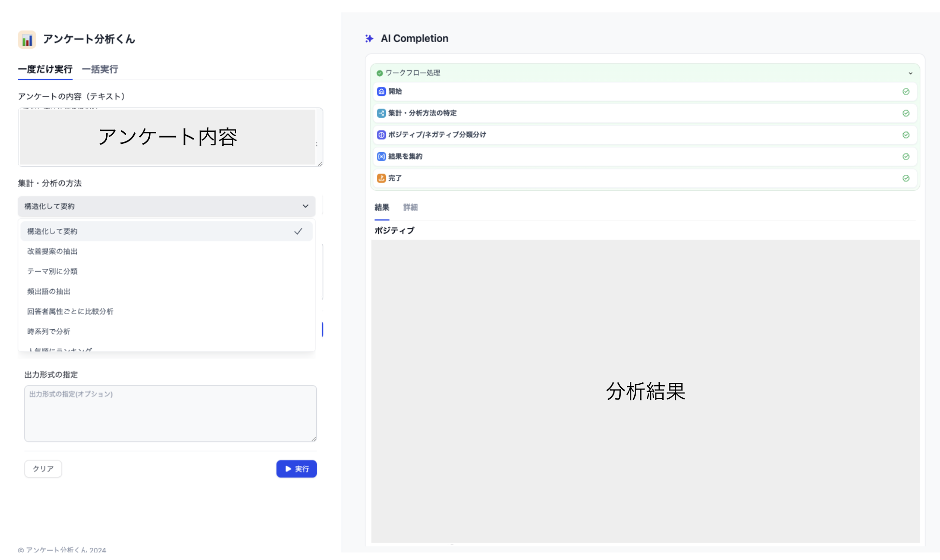Click the アンケート内容 text area
The height and width of the screenshot is (560, 940).
point(167,137)
